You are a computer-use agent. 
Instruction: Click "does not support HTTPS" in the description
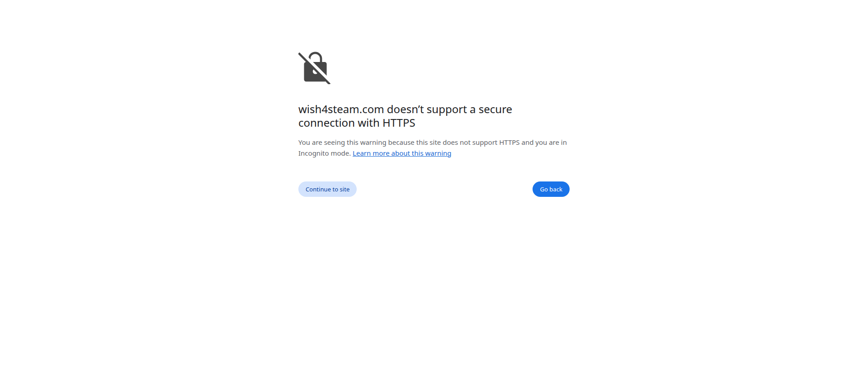481,143
